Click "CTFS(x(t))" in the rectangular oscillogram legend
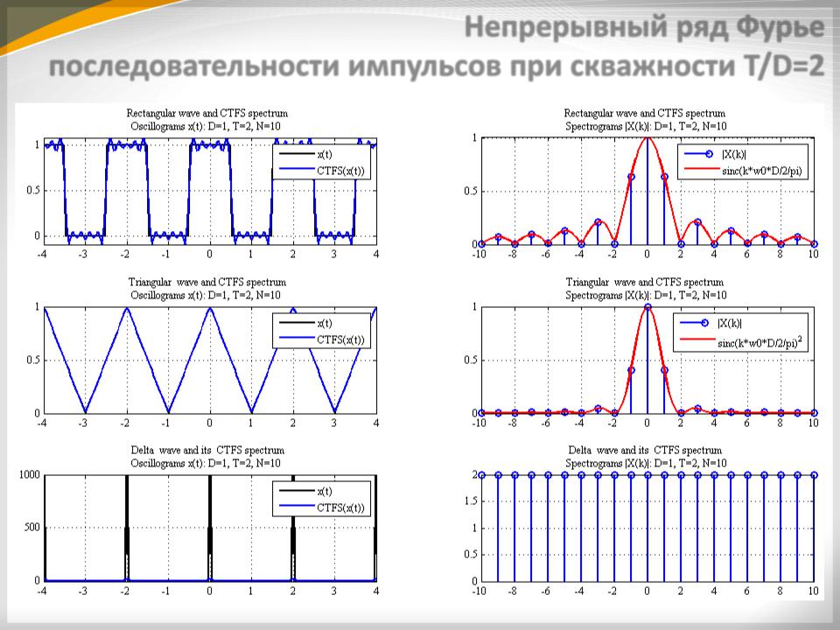840x630 pixels. tap(340, 171)
